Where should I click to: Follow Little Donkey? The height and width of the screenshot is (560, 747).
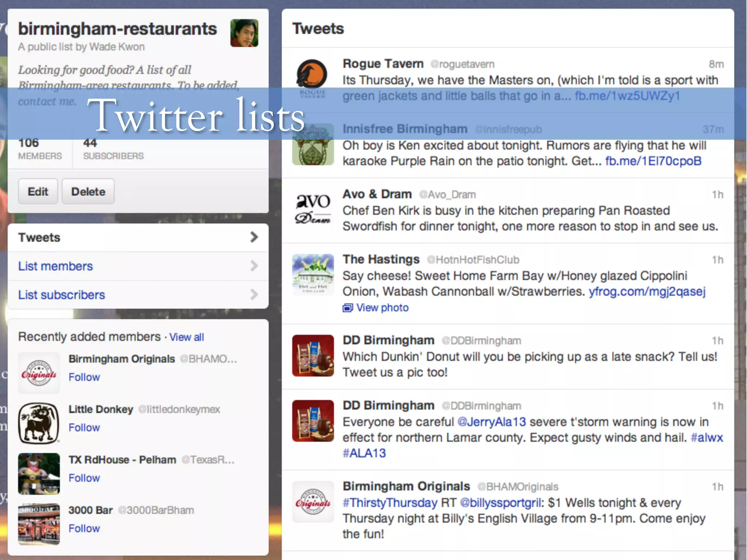(x=84, y=427)
